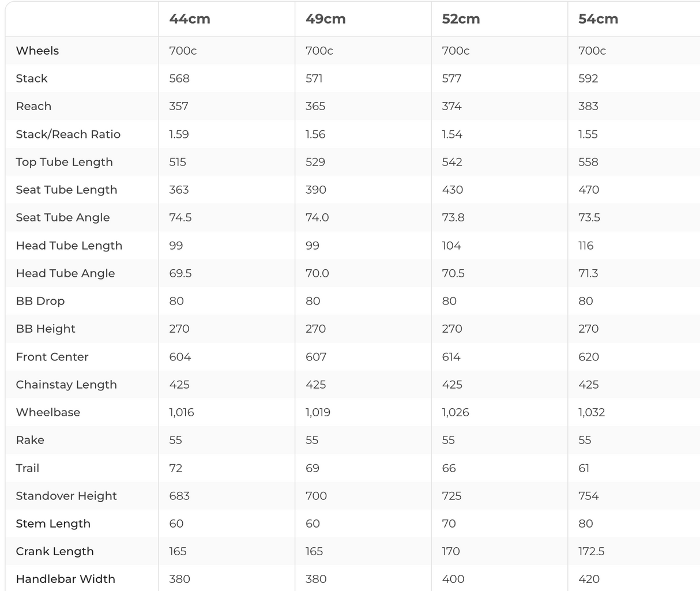Select the BB Drop row label

pos(40,301)
